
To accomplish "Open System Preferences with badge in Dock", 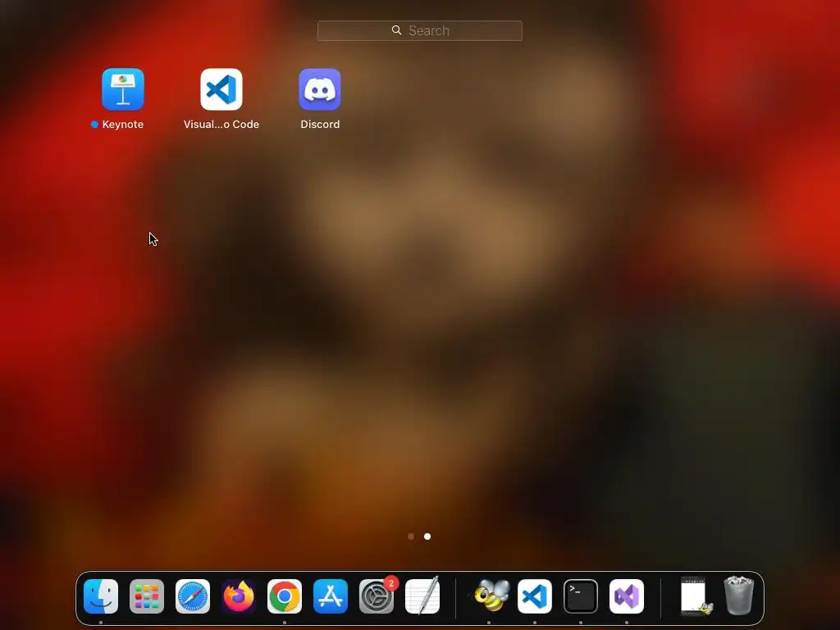I will coord(377,596).
